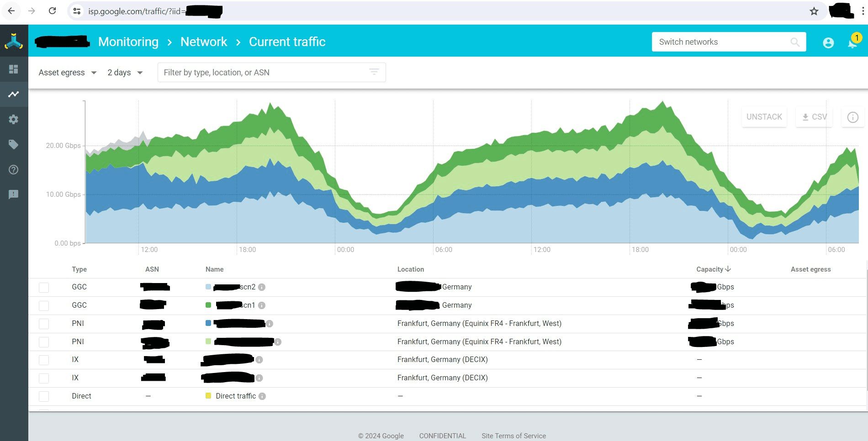The image size is (868, 441).
Task: Open the help question mark sidebar icon
Action: click(x=14, y=170)
